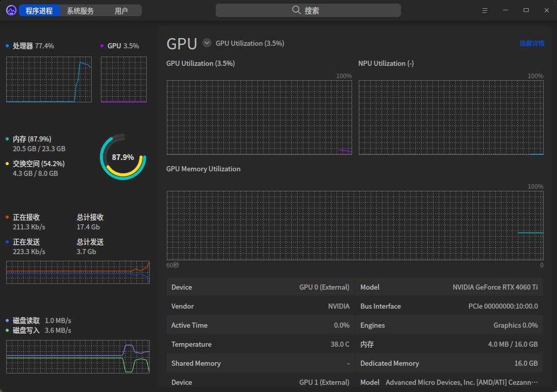Select the 处理器 77.4% sidebar label

[x=33, y=46]
